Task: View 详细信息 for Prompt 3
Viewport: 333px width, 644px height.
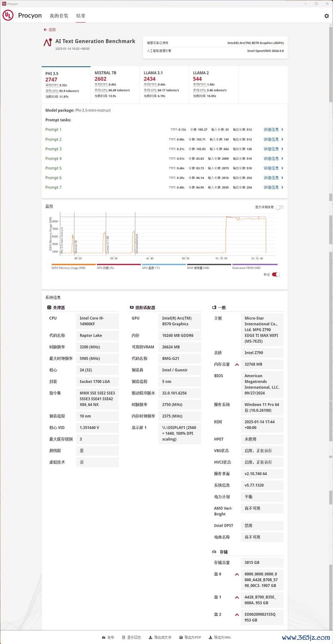Action: [273, 149]
